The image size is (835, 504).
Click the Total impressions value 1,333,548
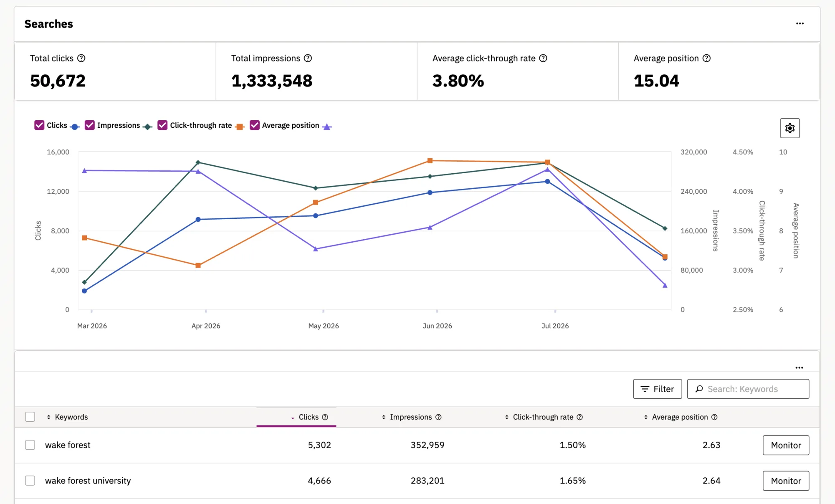point(272,81)
